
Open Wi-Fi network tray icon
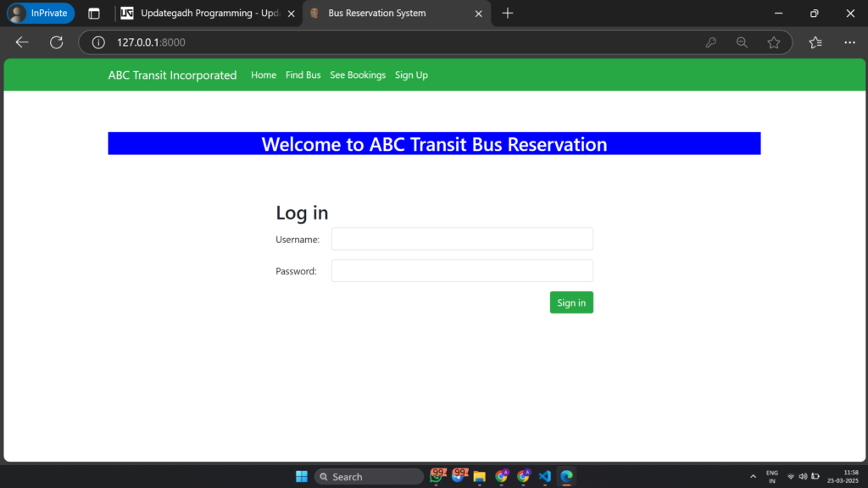coord(791,476)
